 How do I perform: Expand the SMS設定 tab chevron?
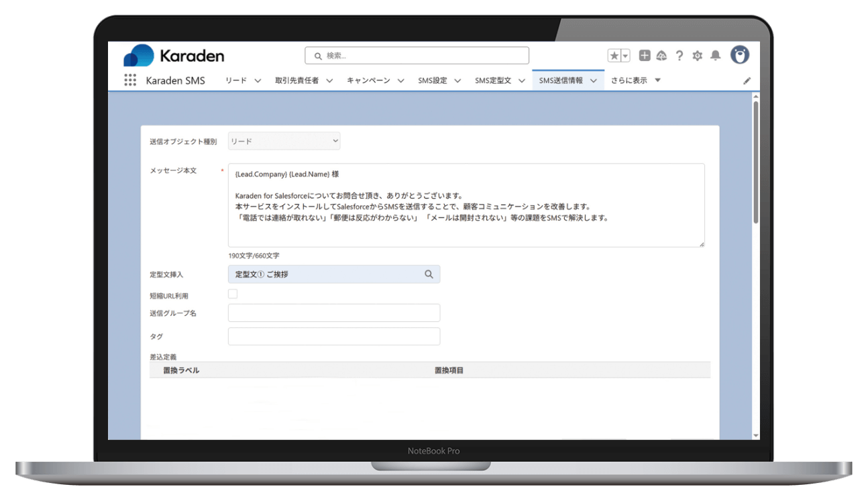(x=457, y=80)
